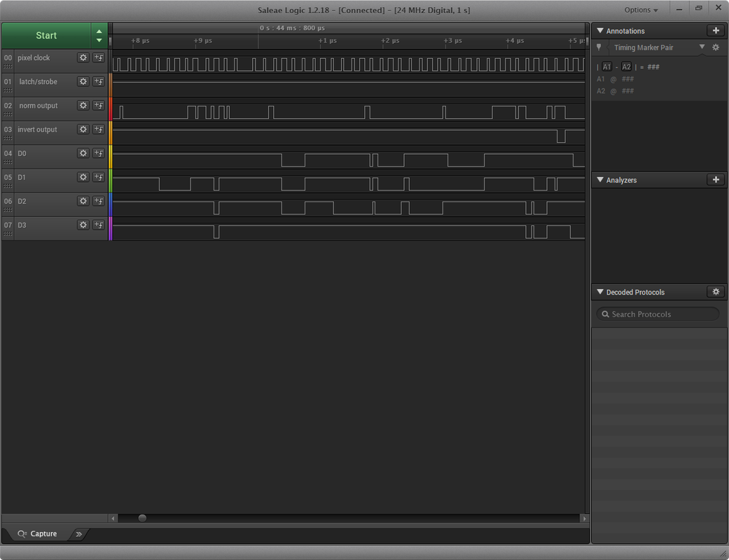Select the D3 channel label
The image size is (729, 560).
(x=22, y=225)
